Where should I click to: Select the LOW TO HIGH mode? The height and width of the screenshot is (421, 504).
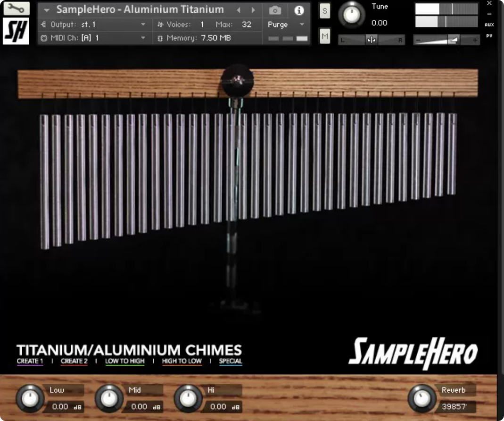tap(125, 361)
